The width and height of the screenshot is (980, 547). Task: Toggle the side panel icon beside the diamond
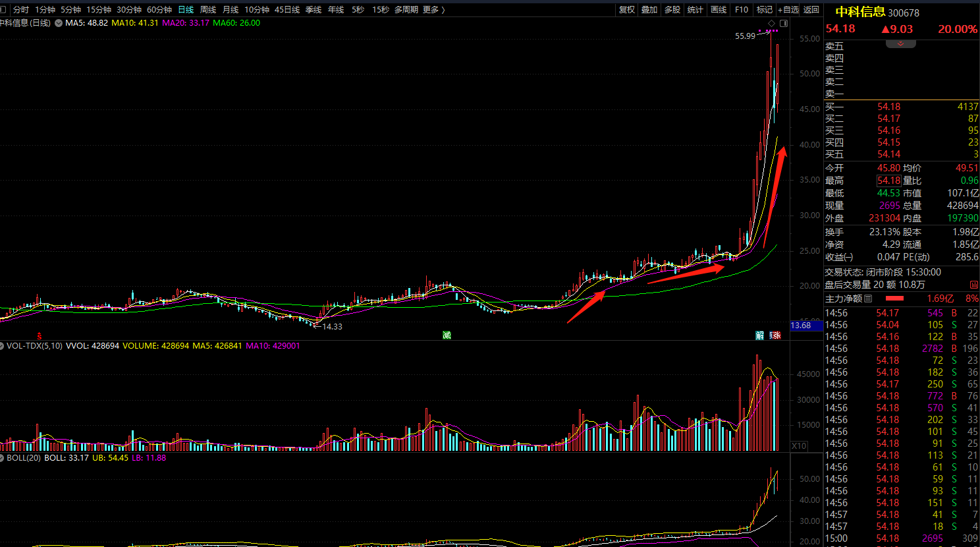tap(784, 23)
